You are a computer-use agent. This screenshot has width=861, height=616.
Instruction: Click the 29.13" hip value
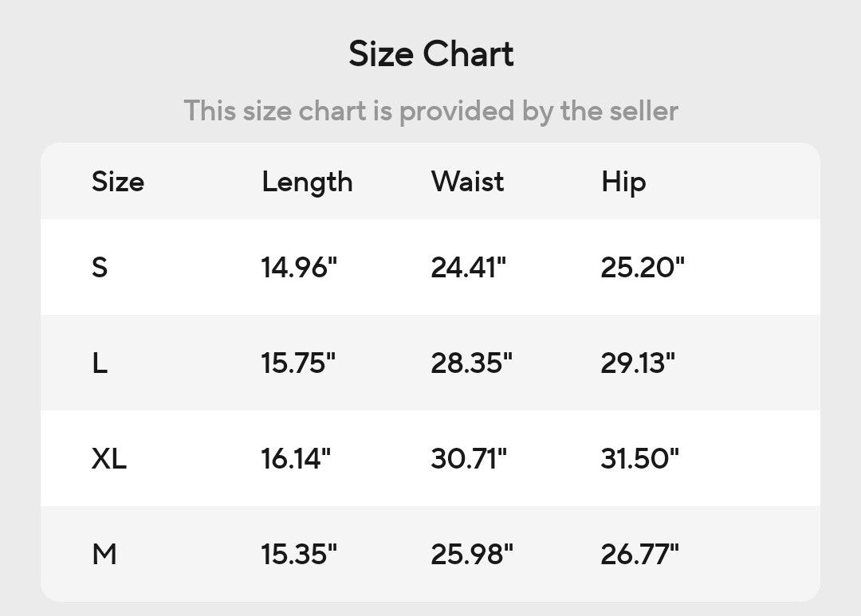(x=638, y=363)
